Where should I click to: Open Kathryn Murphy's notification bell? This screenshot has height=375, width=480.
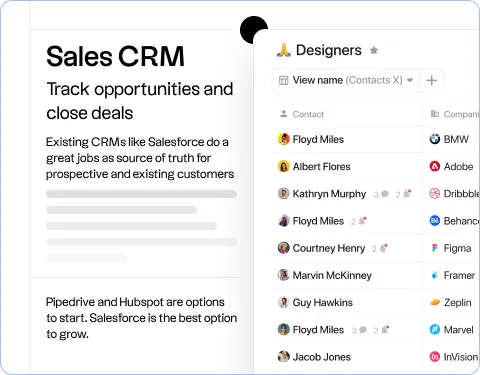407,194
